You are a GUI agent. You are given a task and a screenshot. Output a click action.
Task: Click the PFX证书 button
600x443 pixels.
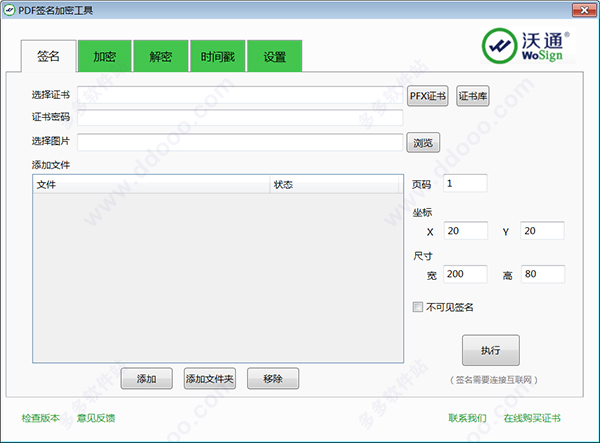coord(427,96)
